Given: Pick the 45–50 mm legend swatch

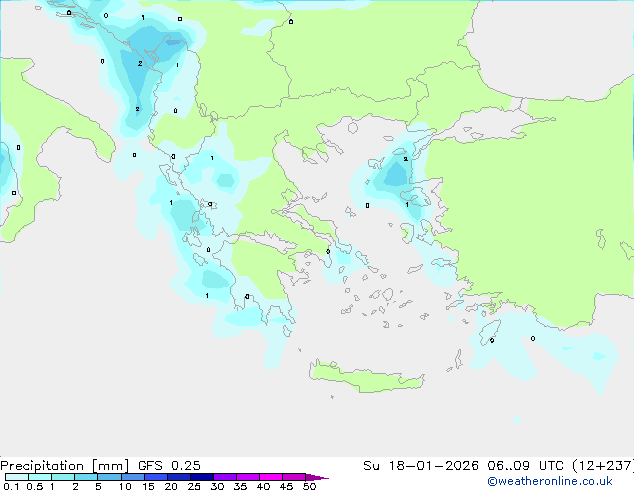Looking at the screenshot, I should (294, 477).
